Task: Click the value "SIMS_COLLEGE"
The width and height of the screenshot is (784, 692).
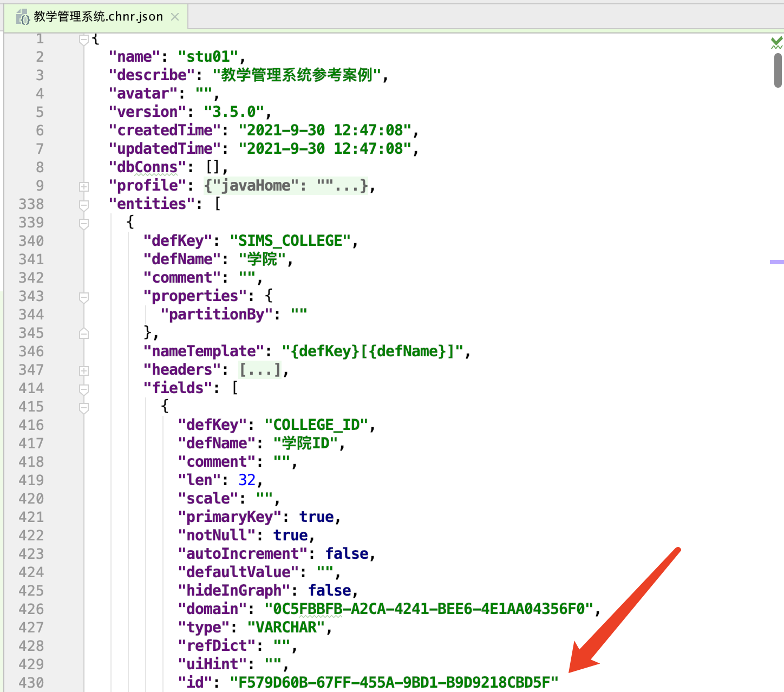Action: coord(290,241)
